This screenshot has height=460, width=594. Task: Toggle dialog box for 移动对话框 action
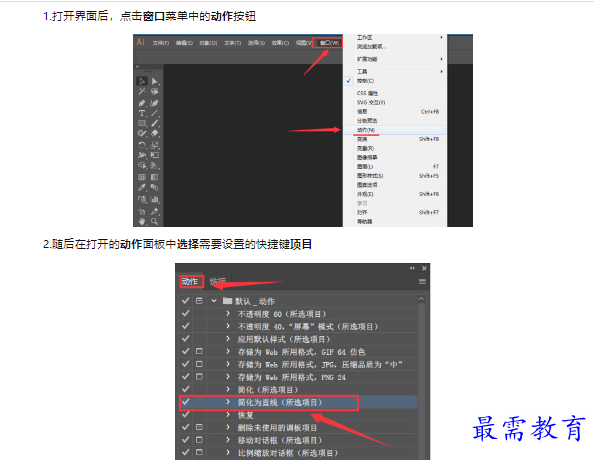[199, 440]
